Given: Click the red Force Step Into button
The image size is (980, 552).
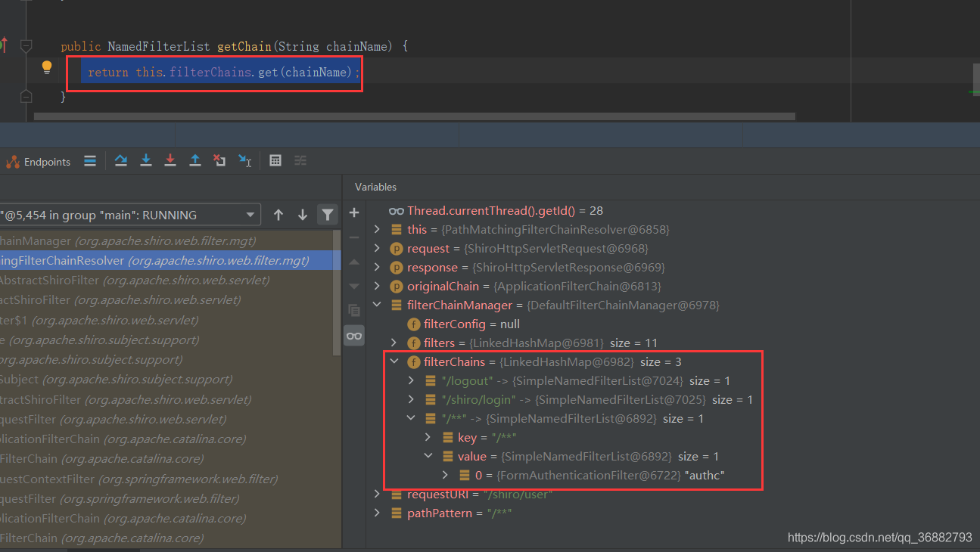Looking at the screenshot, I should click(x=170, y=160).
